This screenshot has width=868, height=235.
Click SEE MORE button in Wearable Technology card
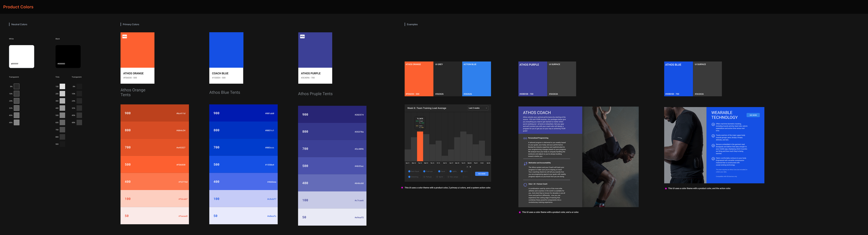tap(753, 115)
